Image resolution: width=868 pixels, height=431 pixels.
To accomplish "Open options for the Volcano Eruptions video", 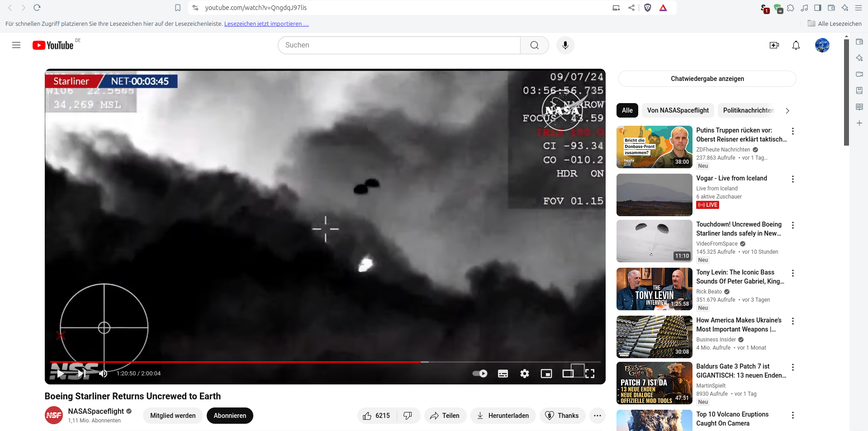I will 792,415.
